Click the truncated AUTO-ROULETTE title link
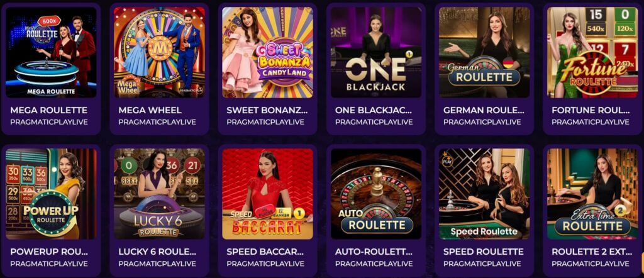This screenshot has height=278, width=644. pos(374,252)
